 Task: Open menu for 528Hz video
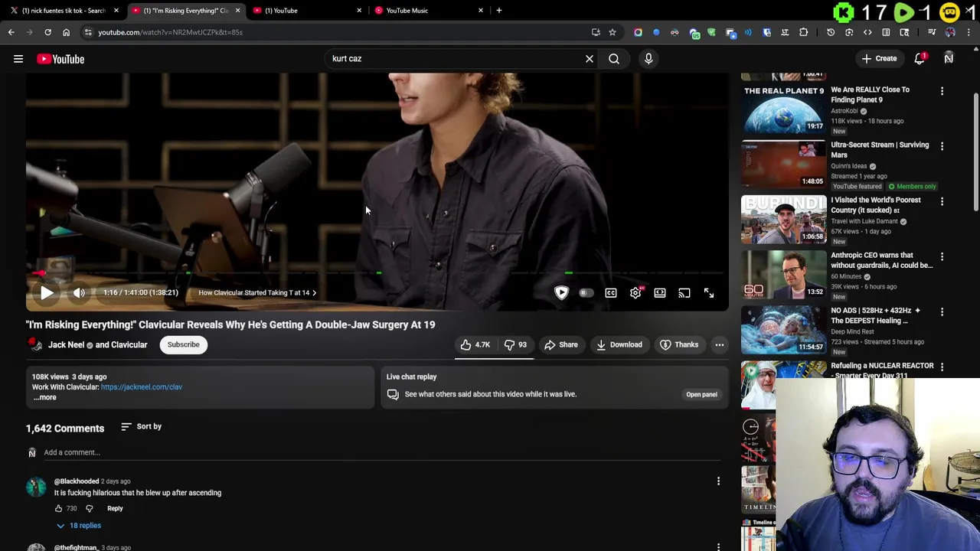942,311
